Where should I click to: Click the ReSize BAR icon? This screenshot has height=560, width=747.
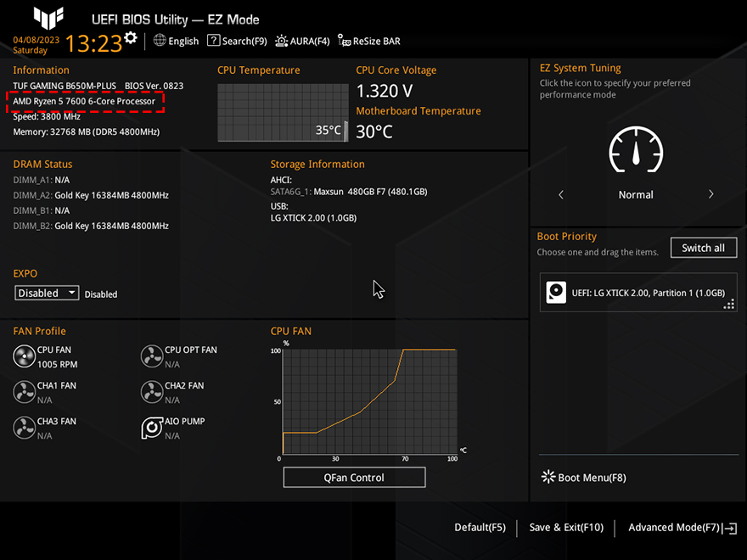[x=344, y=41]
